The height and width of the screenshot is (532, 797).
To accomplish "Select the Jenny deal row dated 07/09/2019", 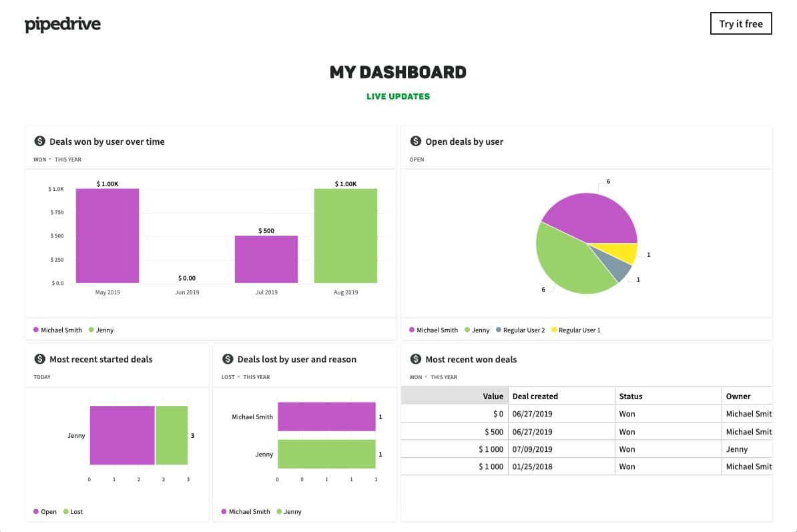I will click(587, 449).
